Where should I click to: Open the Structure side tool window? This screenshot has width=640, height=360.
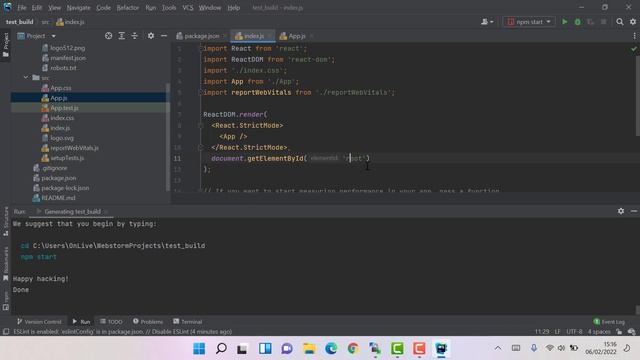[6, 221]
